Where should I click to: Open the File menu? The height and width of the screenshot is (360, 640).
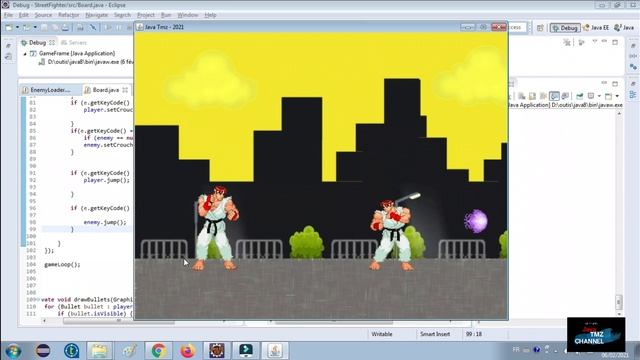9,15
